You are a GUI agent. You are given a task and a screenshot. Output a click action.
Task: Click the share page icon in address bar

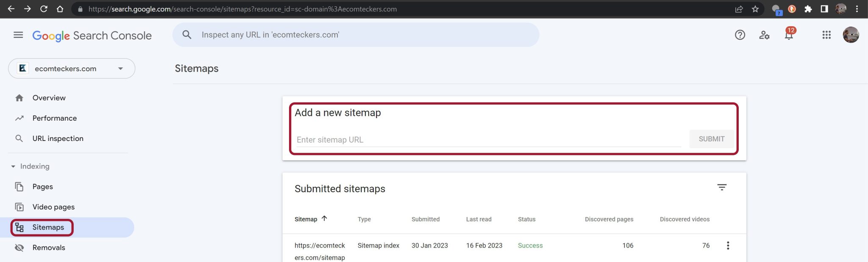(739, 9)
